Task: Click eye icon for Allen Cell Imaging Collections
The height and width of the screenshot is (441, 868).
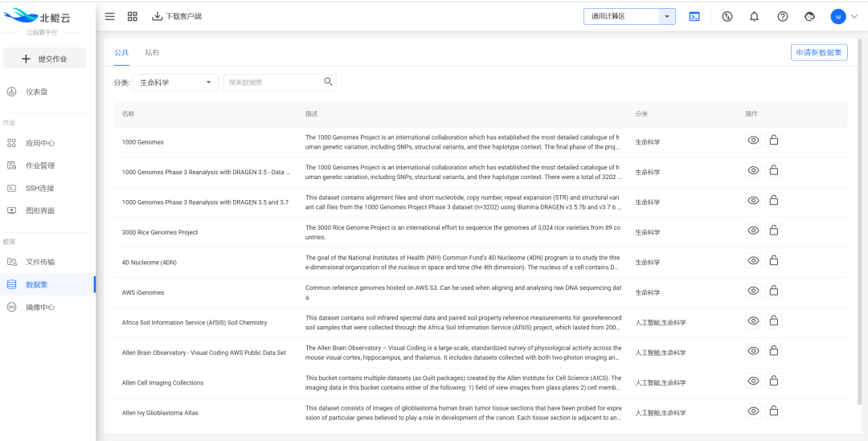Action: pos(753,381)
